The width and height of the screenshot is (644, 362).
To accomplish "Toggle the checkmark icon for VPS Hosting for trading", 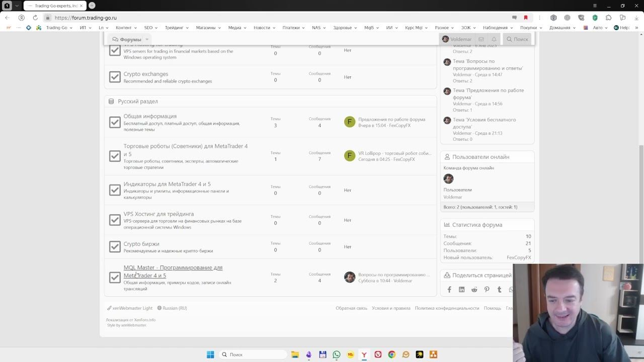I will tap(115, 50).
